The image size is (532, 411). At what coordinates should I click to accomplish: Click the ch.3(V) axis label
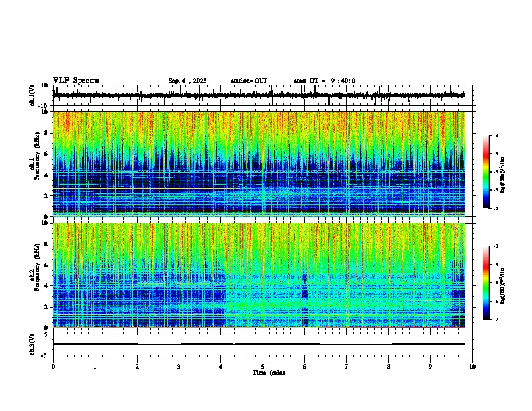pos(32,345)
